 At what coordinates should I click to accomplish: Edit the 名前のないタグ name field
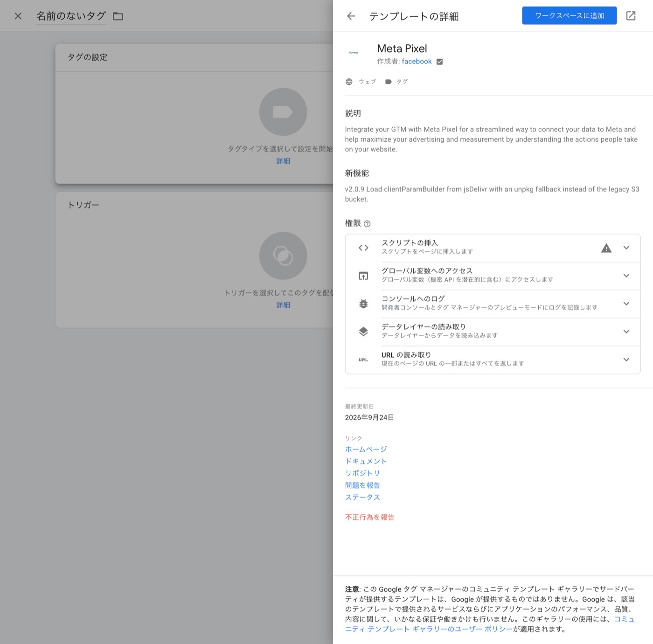(71, 16)
